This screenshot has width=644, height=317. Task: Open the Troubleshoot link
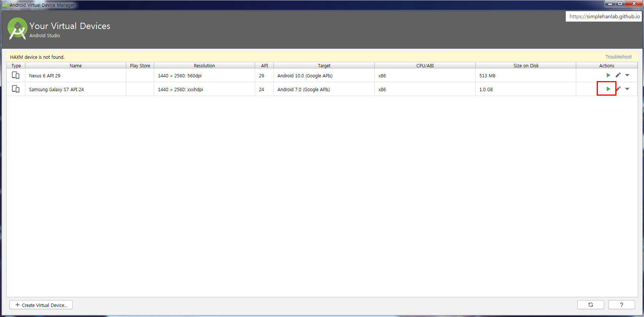coord(618,57)
